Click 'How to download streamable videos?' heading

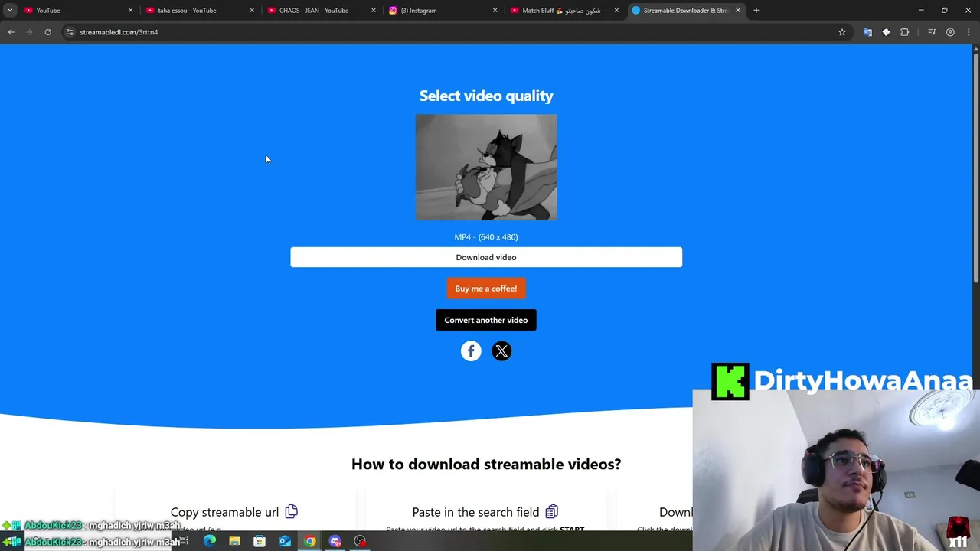[486, 464]
